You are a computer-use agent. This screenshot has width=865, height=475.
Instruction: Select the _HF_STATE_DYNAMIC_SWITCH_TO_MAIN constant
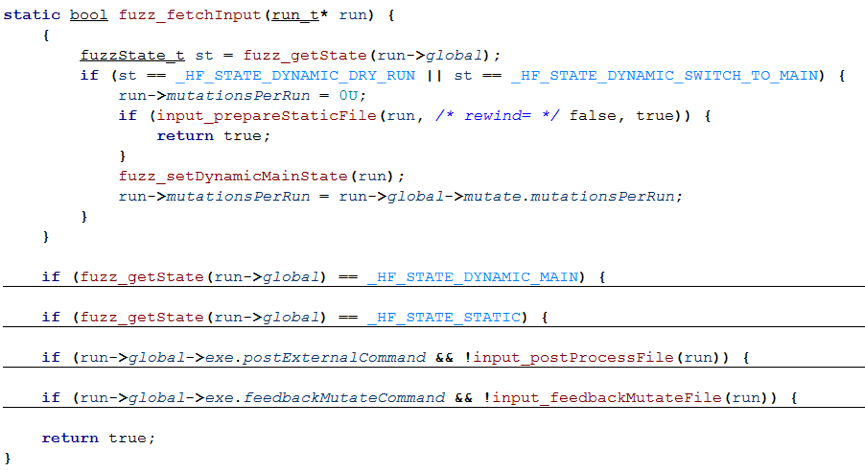665,76
